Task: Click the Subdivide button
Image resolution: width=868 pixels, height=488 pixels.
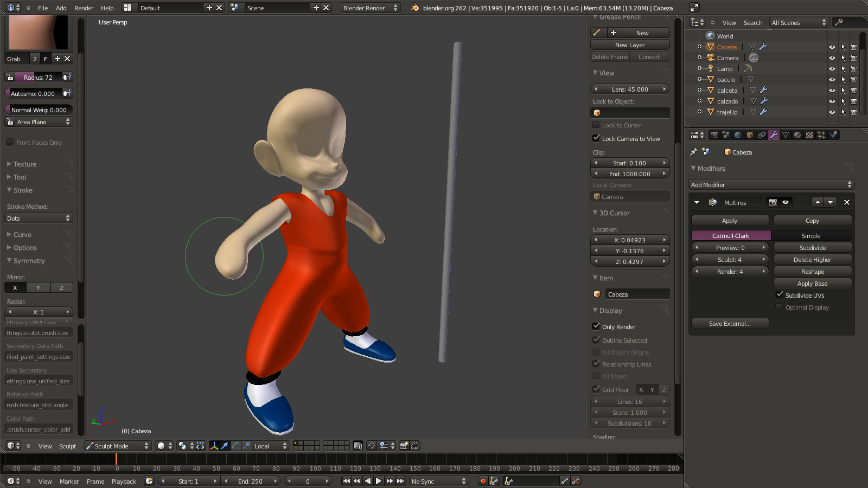Action: click(x=813, y=247)
